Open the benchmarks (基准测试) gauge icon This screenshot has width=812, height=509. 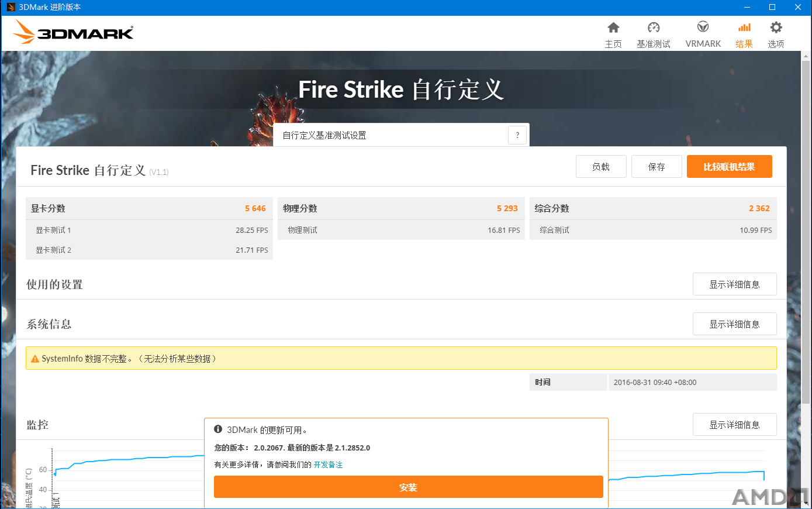[654, 27]
